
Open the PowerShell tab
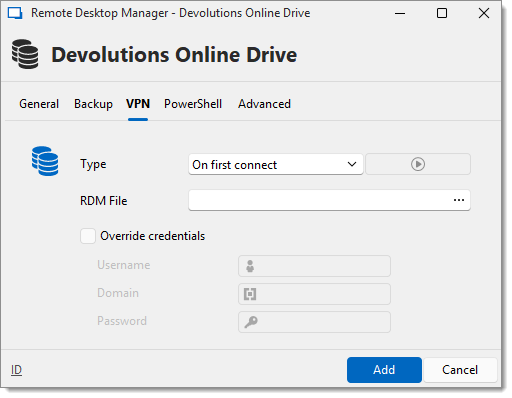(193, 104)
